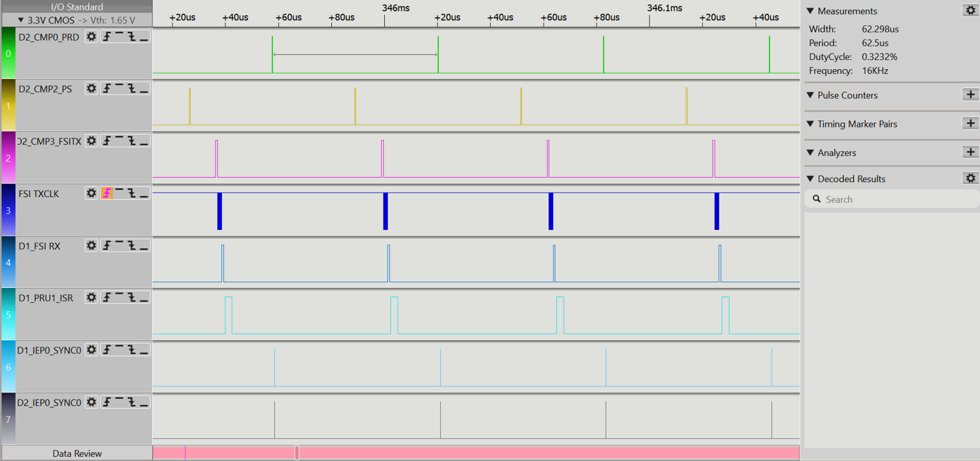Add a new timing marker pair
980x461 pixels.
pyautogui.click(x=970, y=123)
